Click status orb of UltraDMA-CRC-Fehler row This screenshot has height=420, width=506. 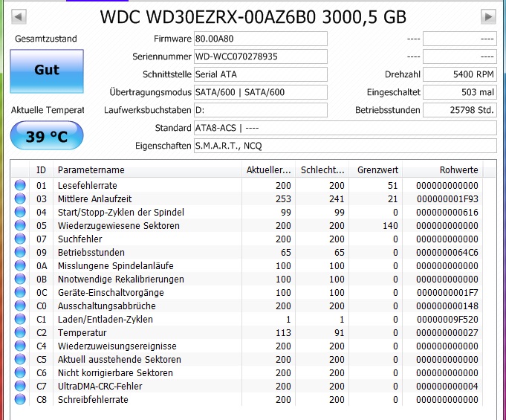click(x=20, y=386)
